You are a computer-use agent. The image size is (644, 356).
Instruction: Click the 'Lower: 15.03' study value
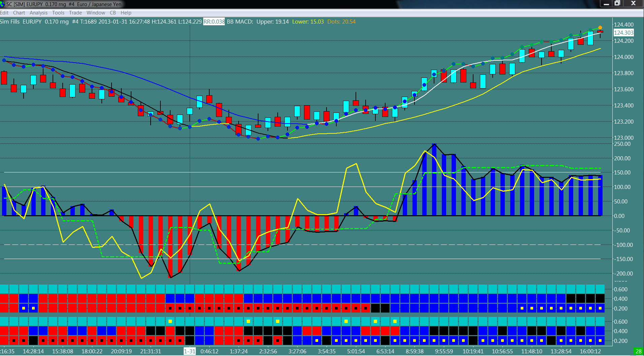tap(308, 22)
